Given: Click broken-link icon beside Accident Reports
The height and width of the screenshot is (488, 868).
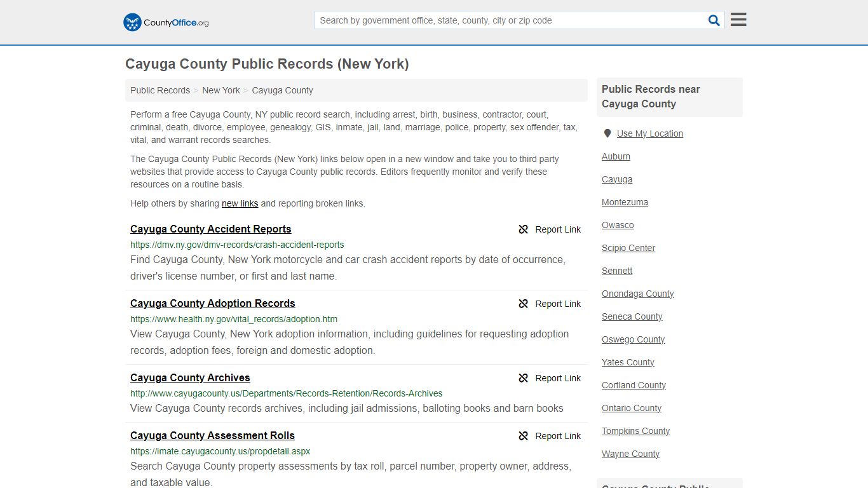Looking at the screenshot, I should coord(524,229).
